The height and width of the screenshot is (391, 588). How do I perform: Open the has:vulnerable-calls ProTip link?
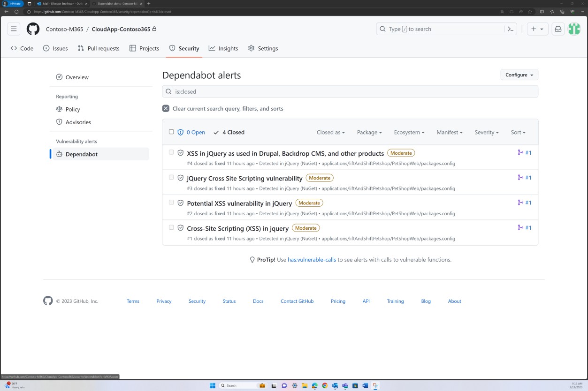[311, 259]
